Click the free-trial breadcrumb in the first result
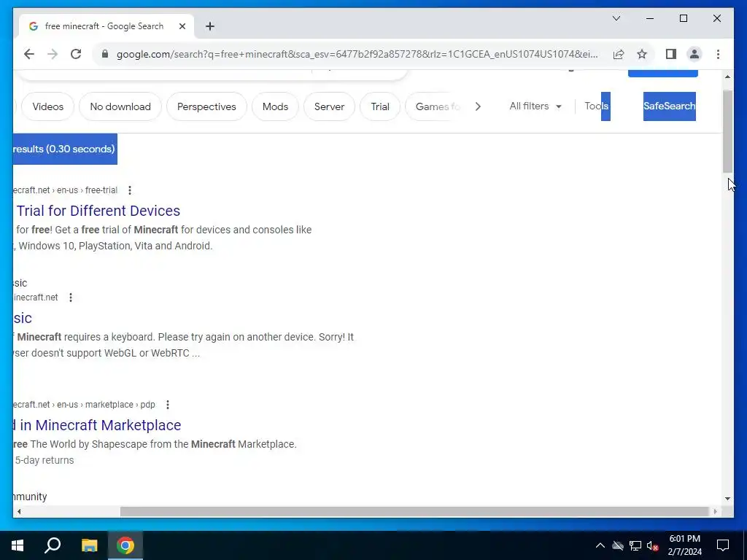The image size is (747, 560). 101,190
